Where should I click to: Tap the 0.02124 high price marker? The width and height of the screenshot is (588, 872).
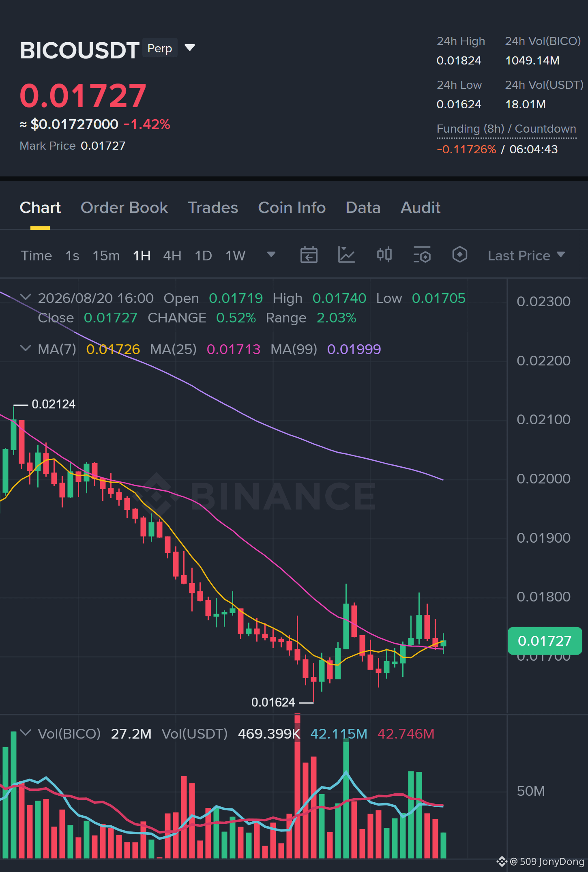54,404
